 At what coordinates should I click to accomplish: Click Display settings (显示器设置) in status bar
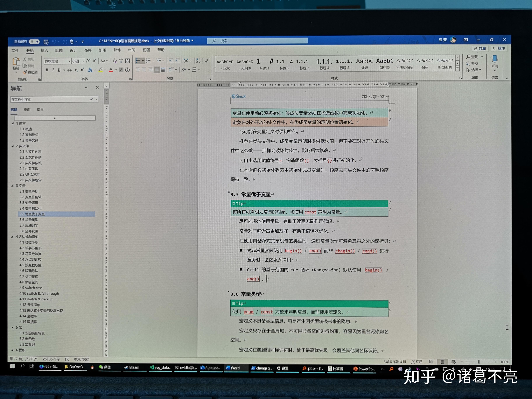[395, 362]
